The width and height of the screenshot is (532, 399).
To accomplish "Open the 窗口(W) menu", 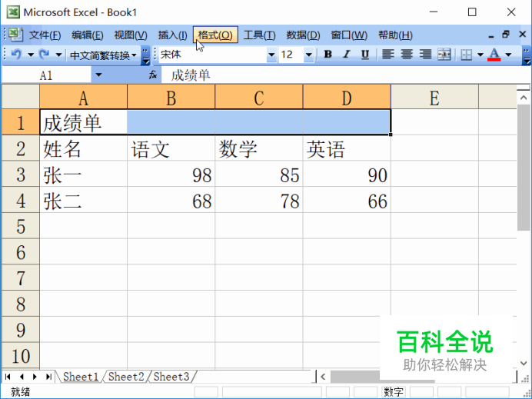I will pyautogui.click(x=349, y=35).
